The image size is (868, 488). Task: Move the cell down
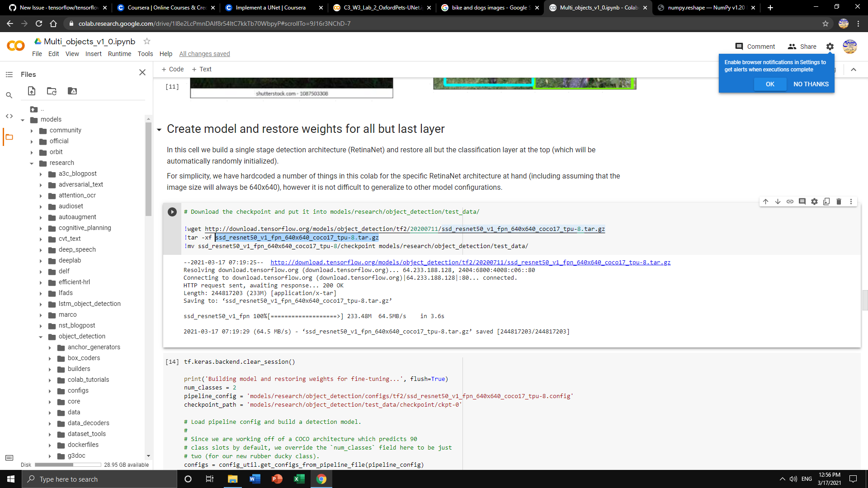pos(778,202)
